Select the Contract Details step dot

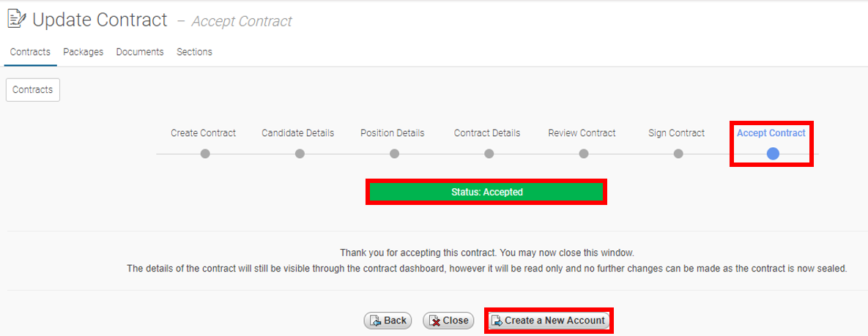(x=489, y=154)
